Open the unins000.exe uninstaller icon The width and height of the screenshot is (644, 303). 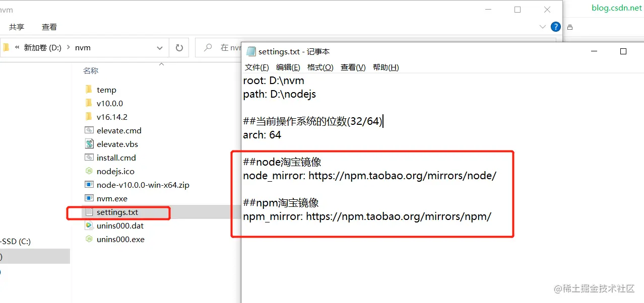(x=88, y=239)
